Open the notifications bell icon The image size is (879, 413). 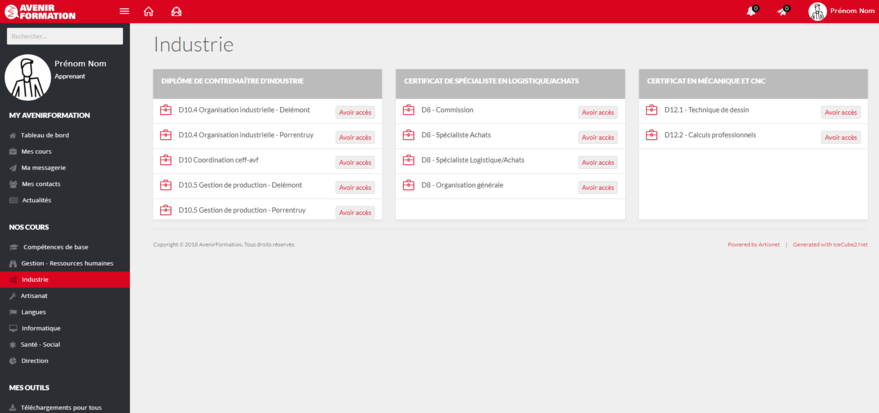751,11
